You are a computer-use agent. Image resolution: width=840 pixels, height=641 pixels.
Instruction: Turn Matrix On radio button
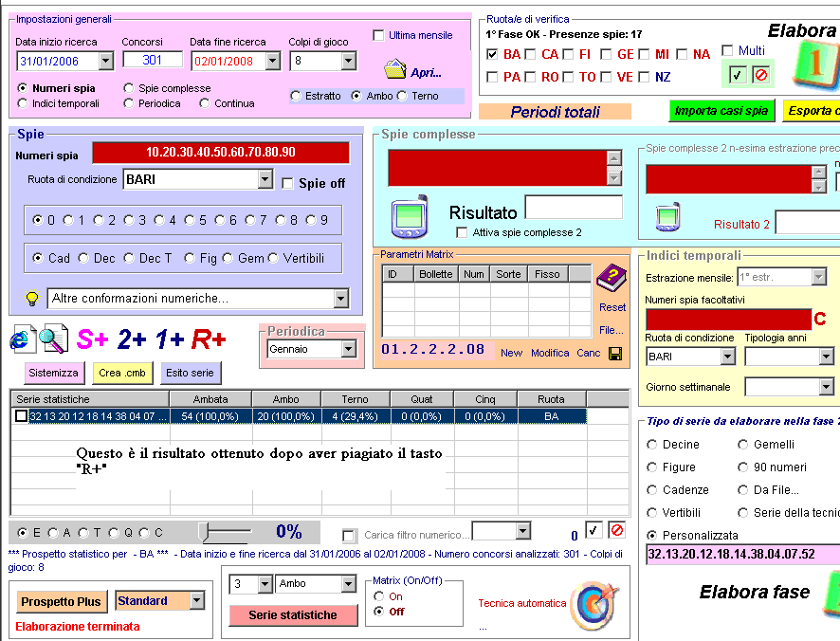[x=379, y=596]
